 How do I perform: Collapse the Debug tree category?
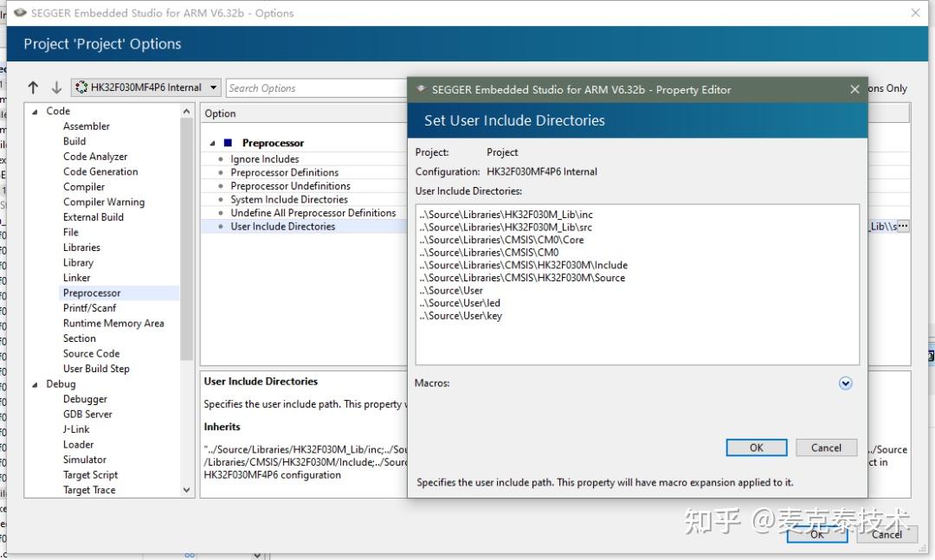(35, 384)
